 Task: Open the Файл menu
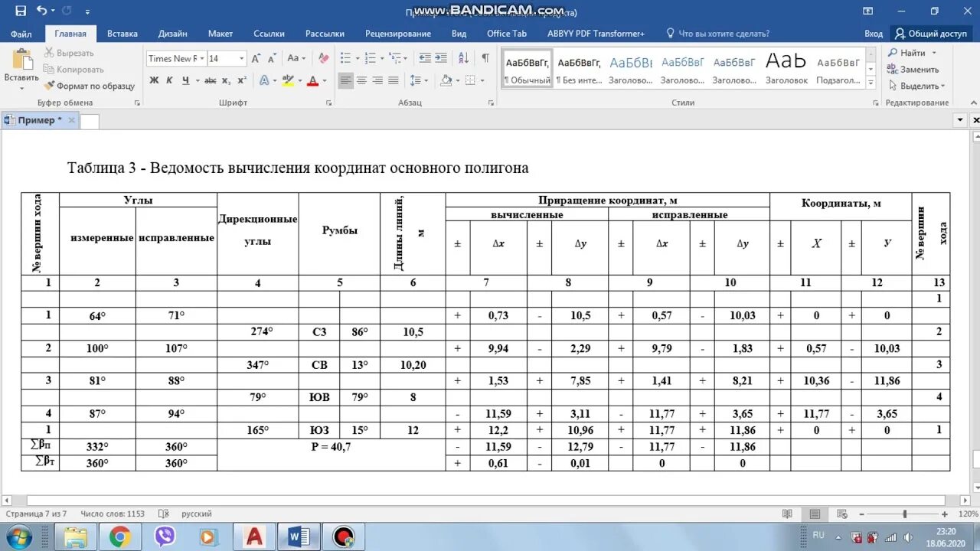tap(21, 34)
